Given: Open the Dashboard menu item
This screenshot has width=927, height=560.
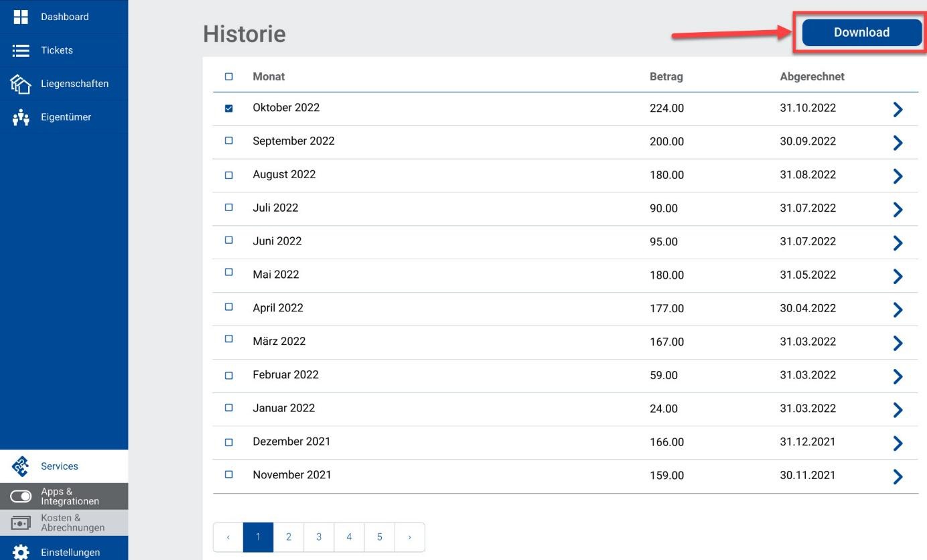Looking at the screenshot, I should pyautogui.click(x=64, y=17).
